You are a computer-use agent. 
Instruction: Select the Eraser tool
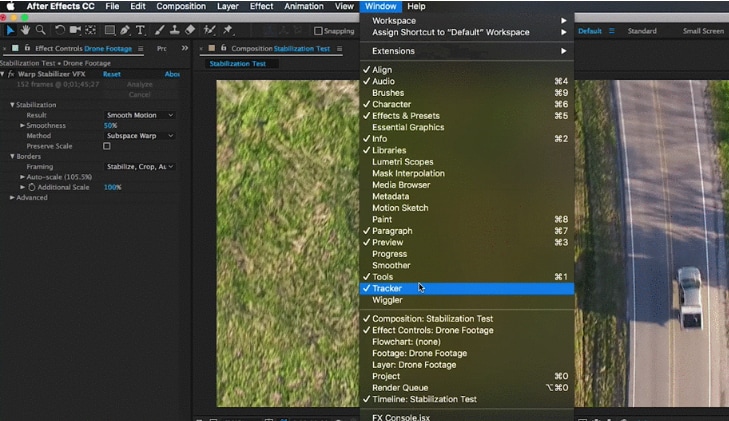tap(190, 30)
